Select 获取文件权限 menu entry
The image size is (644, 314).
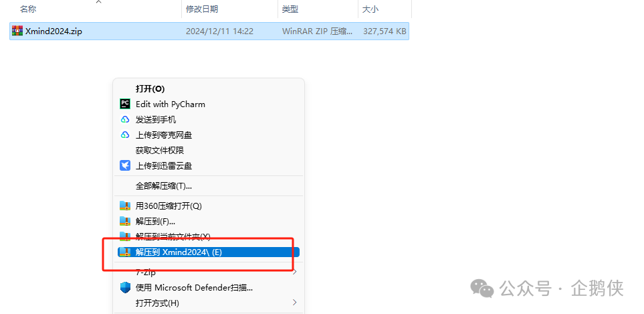coord(159,150)
